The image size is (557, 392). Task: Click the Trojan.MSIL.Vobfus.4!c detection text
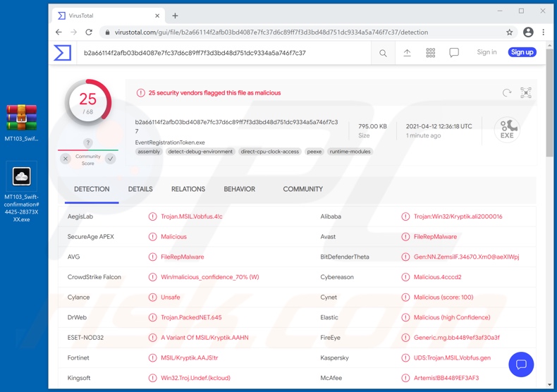point(192,216)
